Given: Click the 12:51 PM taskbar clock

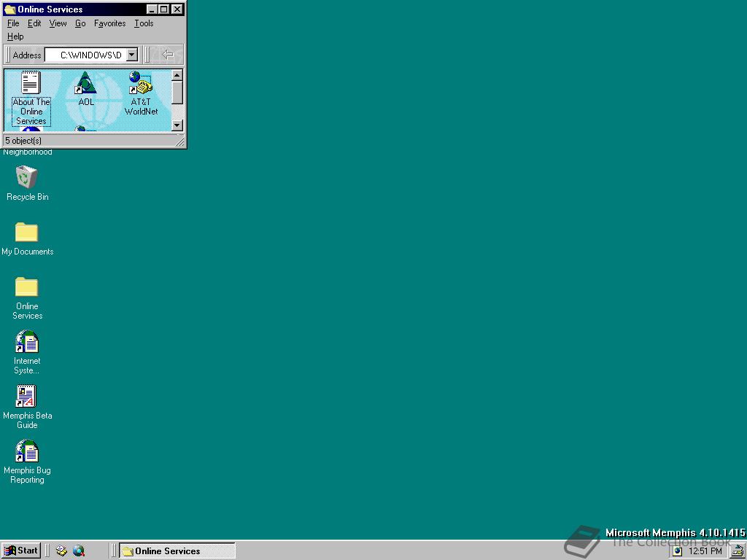Looking at the screenshot, I should tap(705, 551).
